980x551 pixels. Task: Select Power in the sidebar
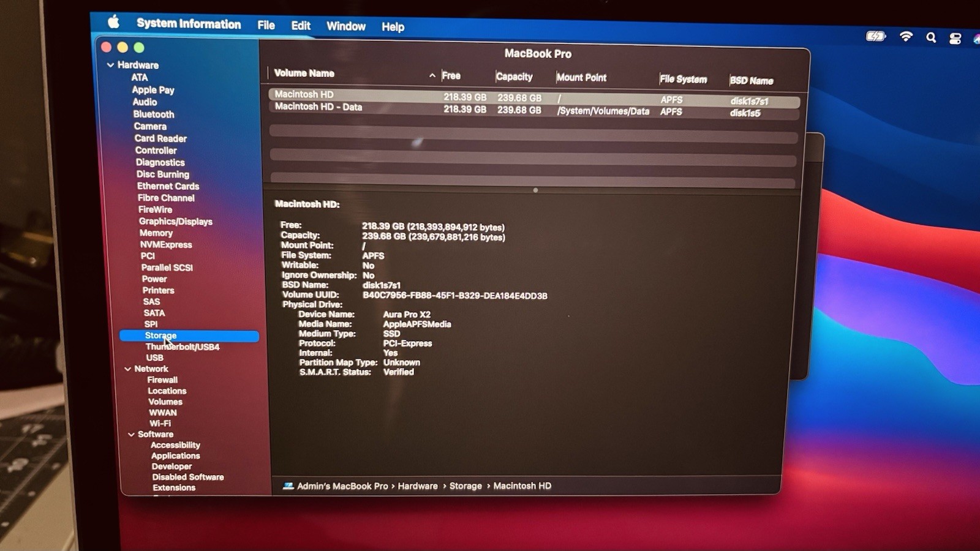point(154,279)
